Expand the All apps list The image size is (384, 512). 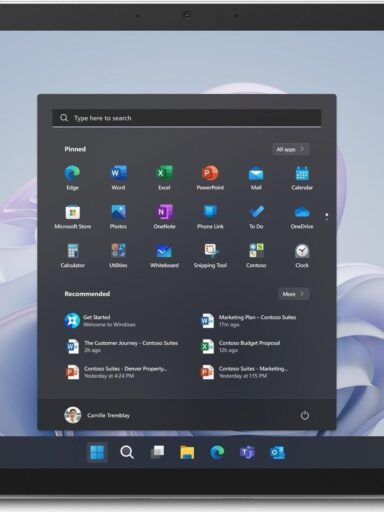point(291,149)
